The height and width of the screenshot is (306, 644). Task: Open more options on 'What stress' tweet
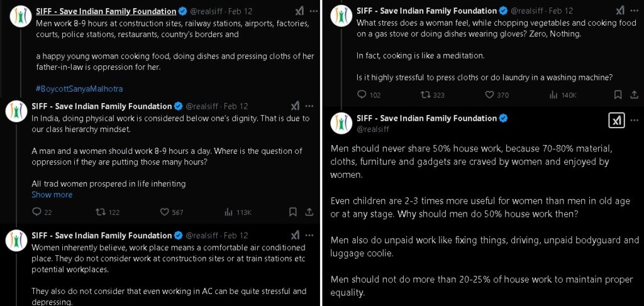635,11
